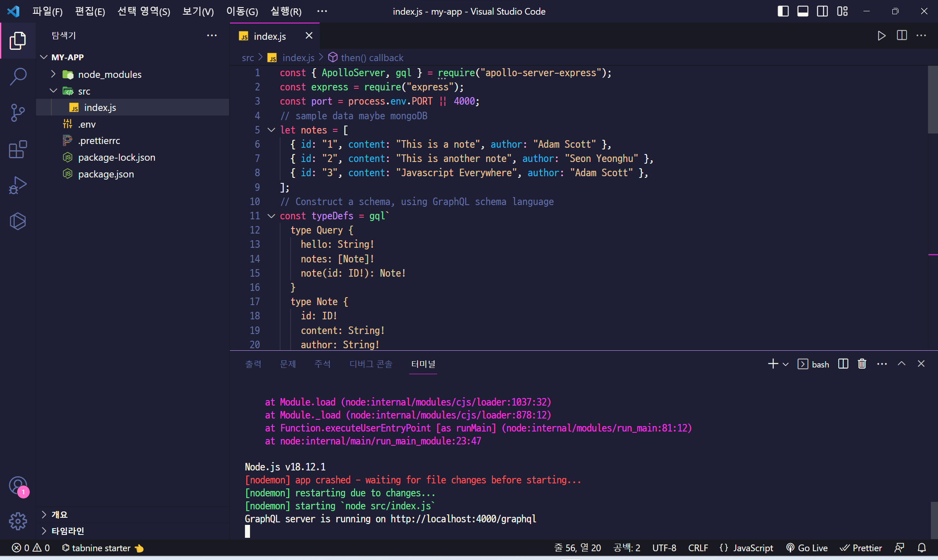
Task: Toggle the secondary sidebar layout button
Action: tap(822, 11)
